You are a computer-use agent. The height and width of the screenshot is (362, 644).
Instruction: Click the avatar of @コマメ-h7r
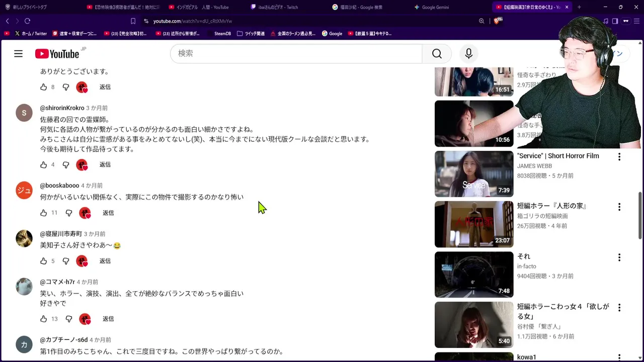click(24, 287)
